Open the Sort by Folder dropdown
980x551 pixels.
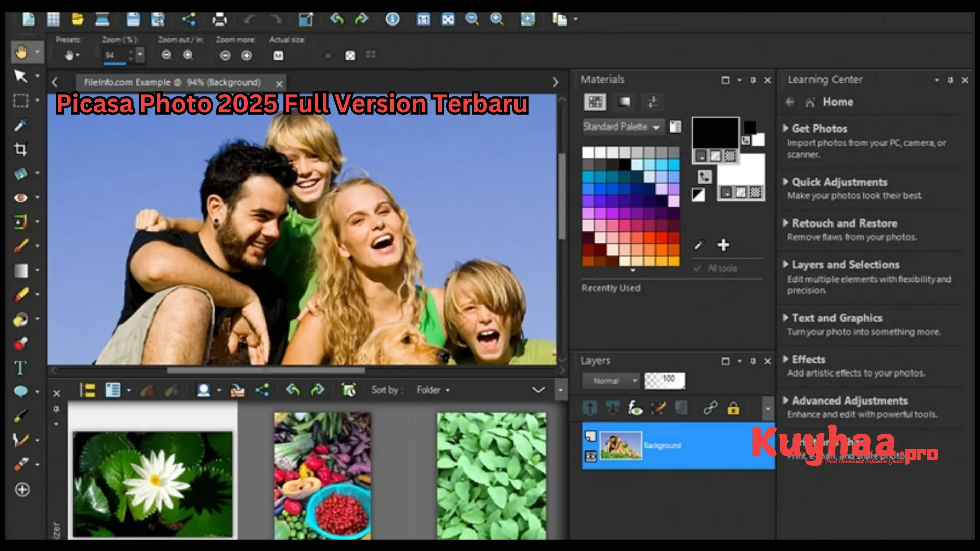[x=433, y=390]
